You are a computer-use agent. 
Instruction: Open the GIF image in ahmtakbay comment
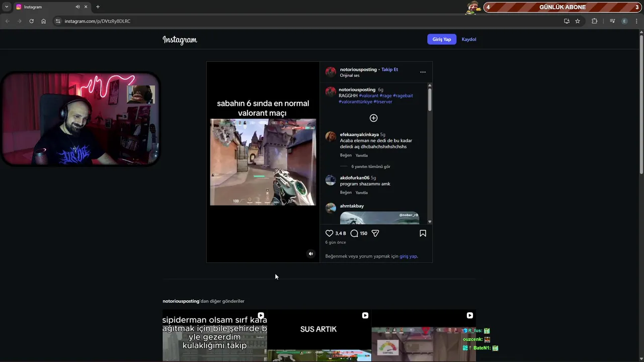coord(379,217)
